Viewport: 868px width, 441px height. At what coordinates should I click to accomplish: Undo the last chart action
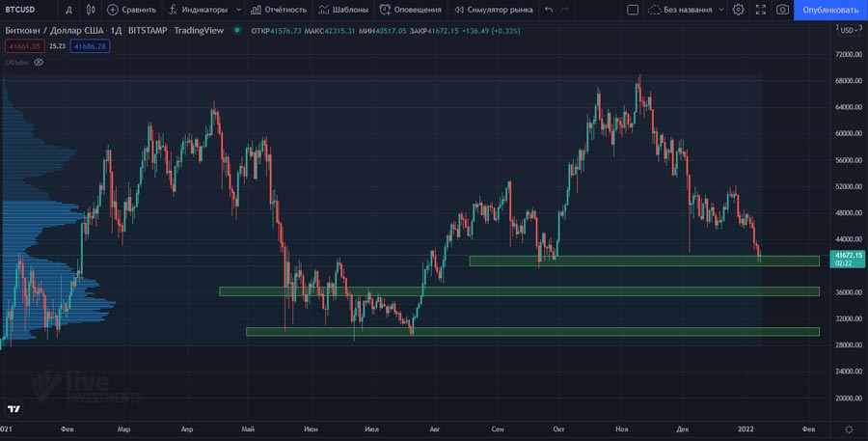[549, 10]
